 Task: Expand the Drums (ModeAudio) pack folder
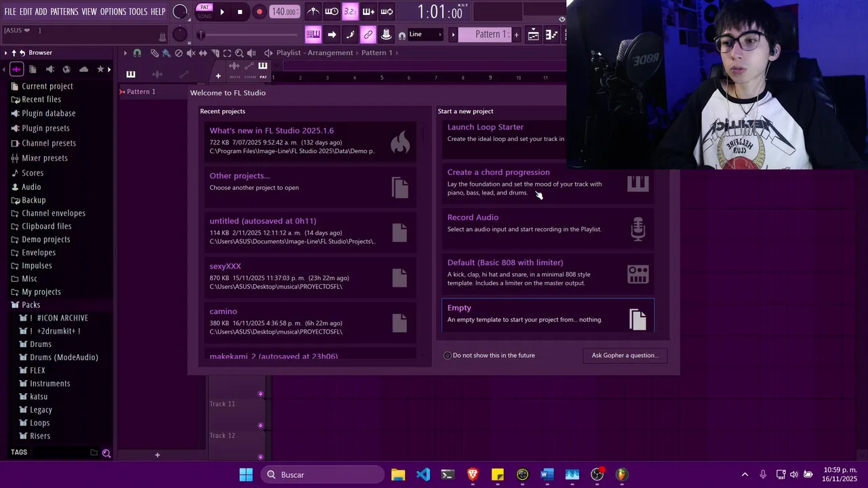[x=59, y=357]
